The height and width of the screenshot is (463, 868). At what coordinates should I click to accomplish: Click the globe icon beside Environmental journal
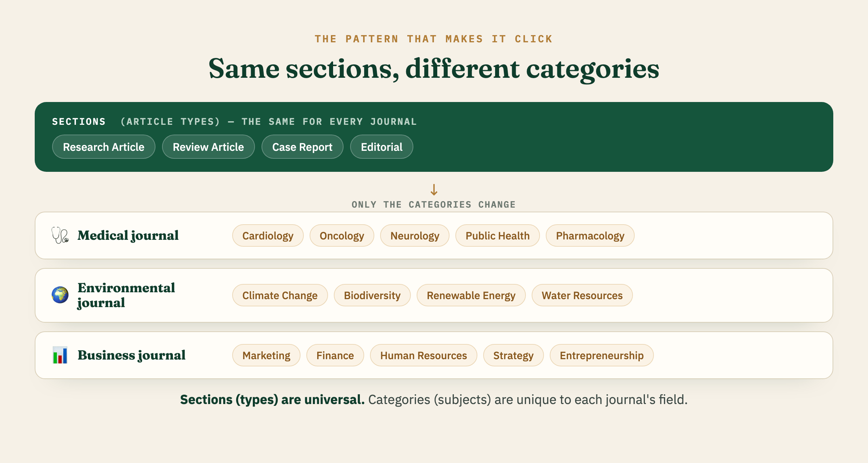[60, 295]
